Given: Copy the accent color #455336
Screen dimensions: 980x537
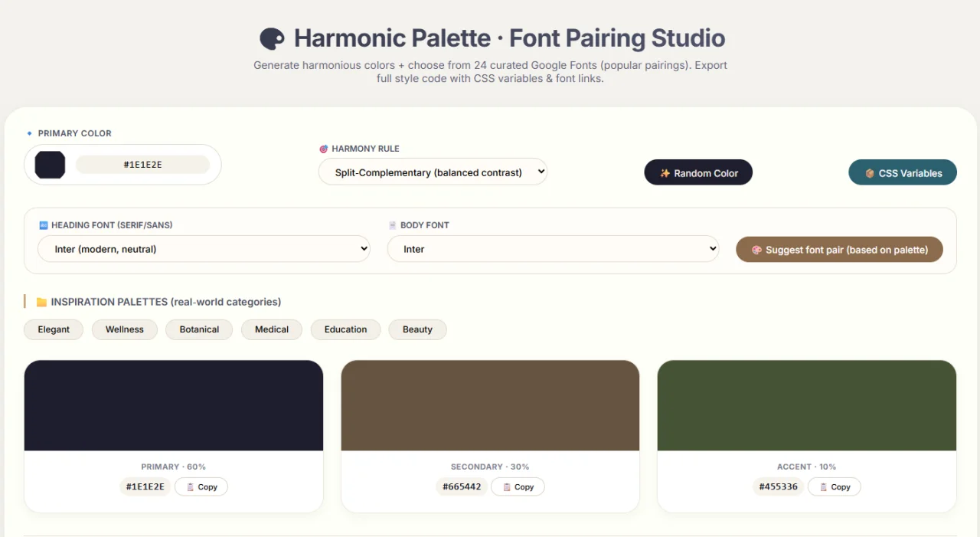Looking at the screenshot, I should 835,486.
